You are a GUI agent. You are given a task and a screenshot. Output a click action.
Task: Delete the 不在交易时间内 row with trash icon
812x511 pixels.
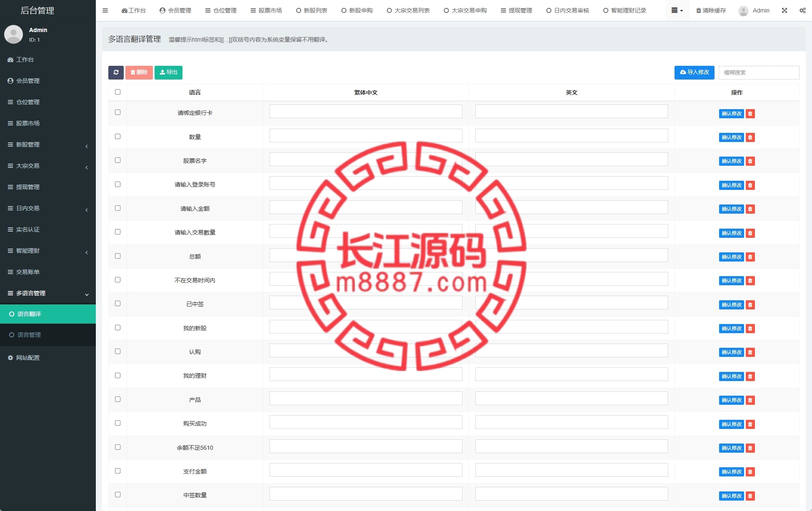750,281
